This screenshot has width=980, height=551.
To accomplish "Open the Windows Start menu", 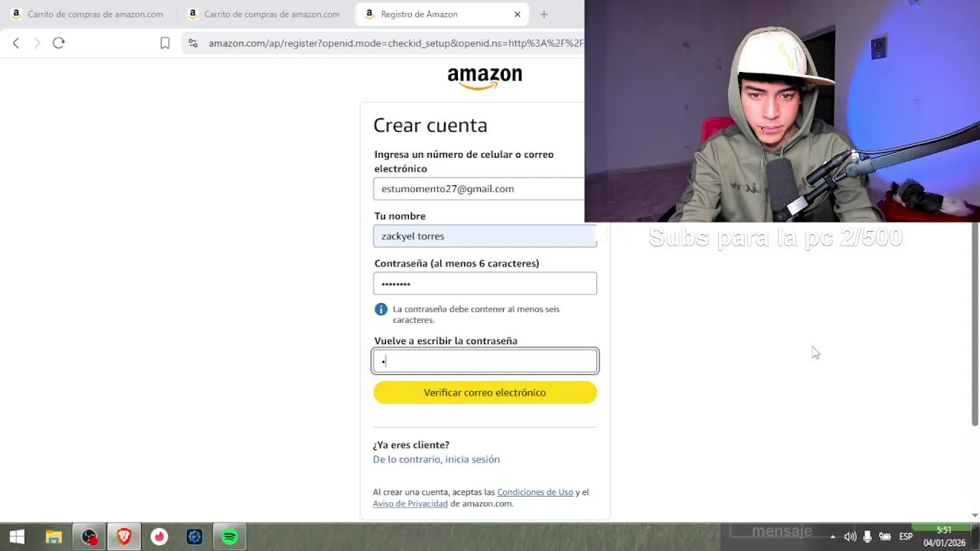I will tap(17, 537).
